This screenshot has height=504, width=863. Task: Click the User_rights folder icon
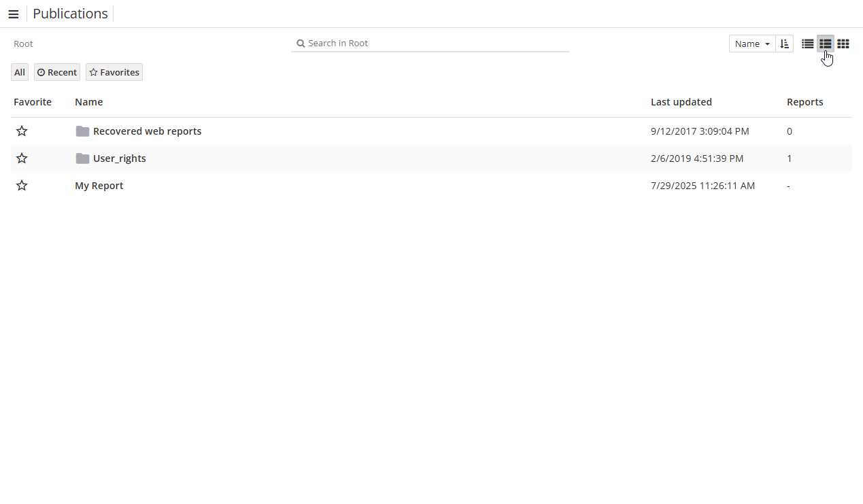[82, 158]
